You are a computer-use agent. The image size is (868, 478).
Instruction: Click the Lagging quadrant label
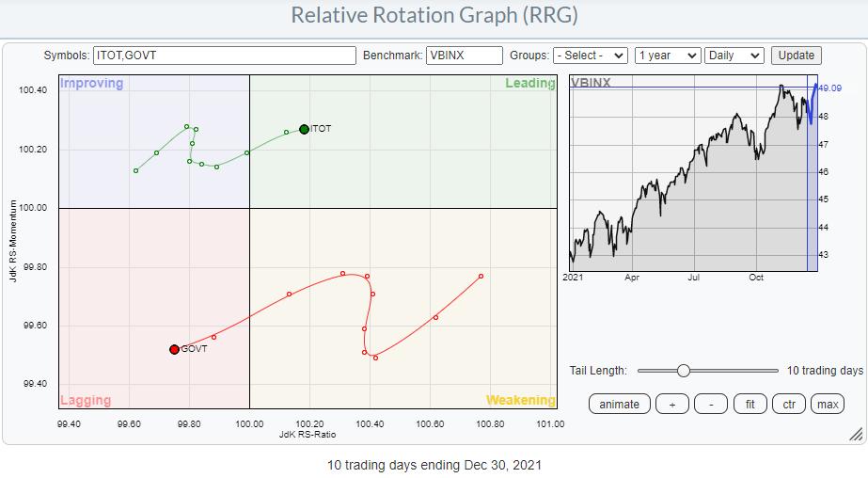[86, 400]
